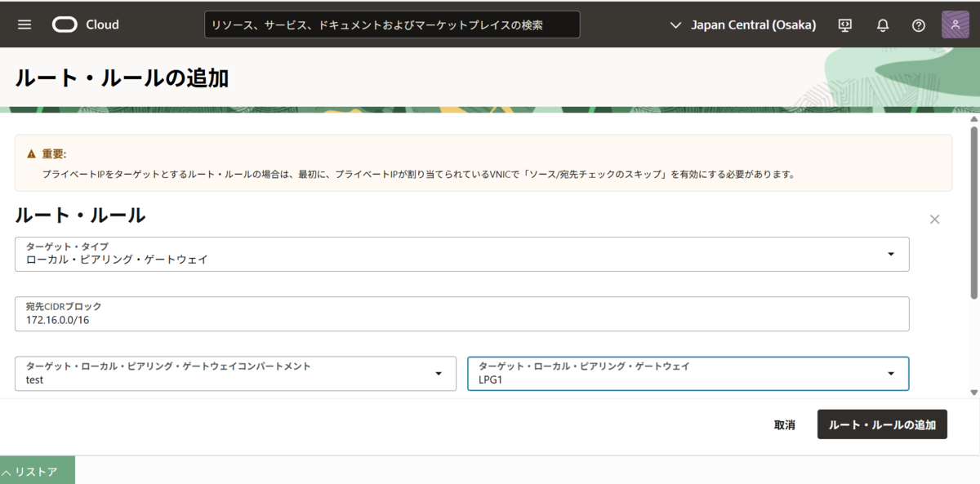Click the 宛先CIDRブロック input field
Image resolution: width=980 pixels, height=484 pixels.
(x=462, y=313)
